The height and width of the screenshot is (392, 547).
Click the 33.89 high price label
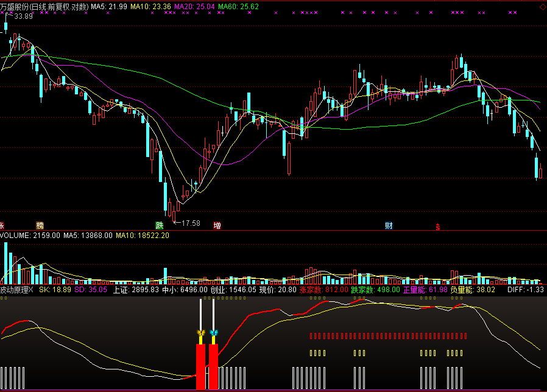tap(24, 16)
